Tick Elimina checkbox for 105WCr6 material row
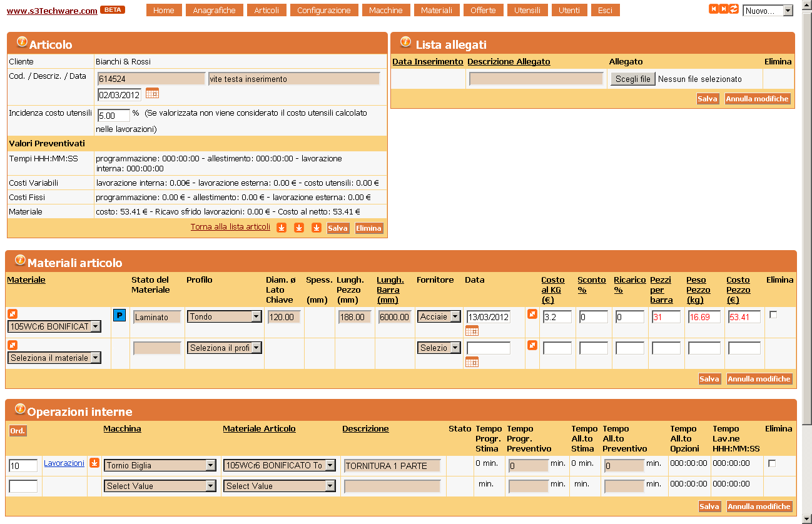This screenshot has width=812, height=524. point(773,315)
